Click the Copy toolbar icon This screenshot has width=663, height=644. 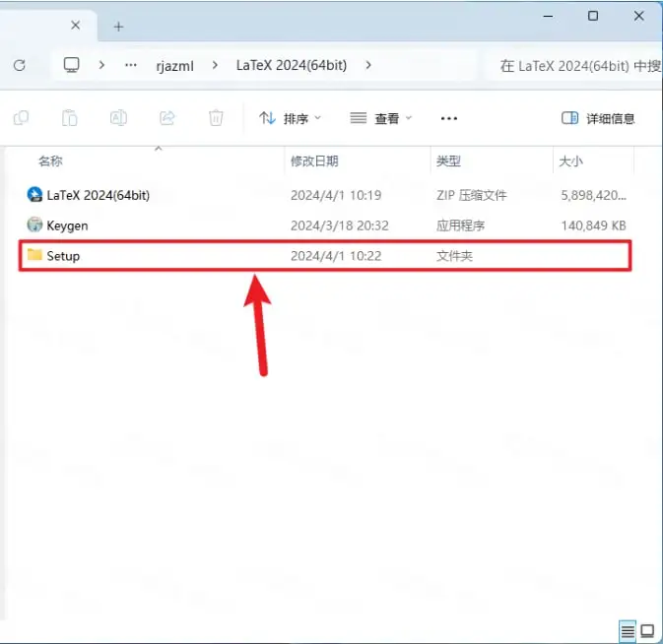[21, 118]
